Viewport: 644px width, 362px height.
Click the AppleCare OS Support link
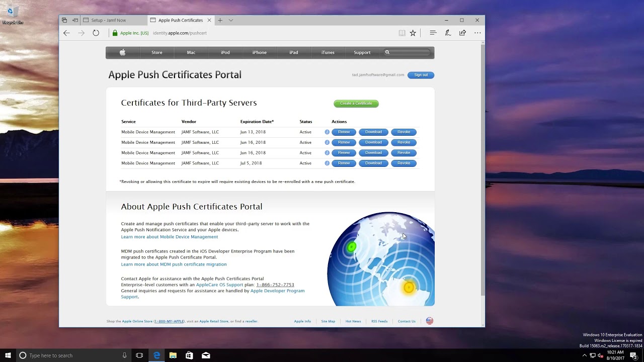tap(219, 285)
